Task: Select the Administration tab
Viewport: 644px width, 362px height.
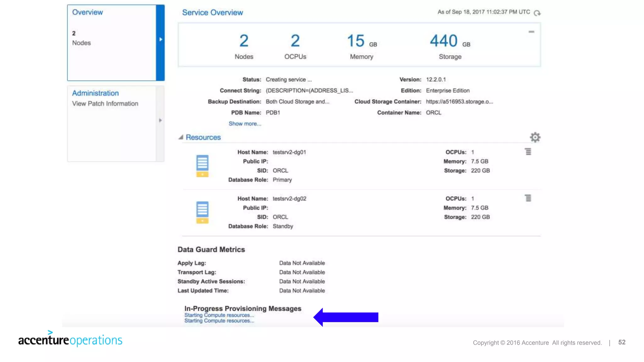Action: [x=95, y=93]
